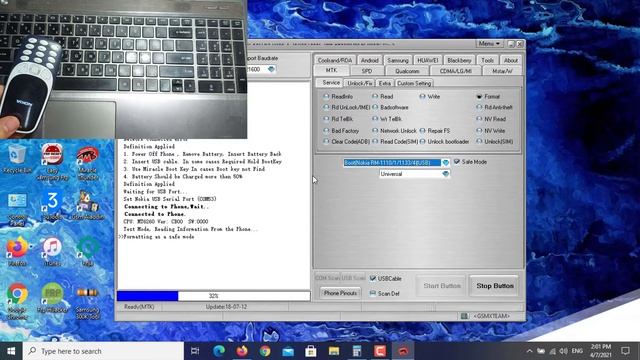Viewport: 640px width, 360px height.
Task: Click the Stop Button
Action: pos(494,286)
